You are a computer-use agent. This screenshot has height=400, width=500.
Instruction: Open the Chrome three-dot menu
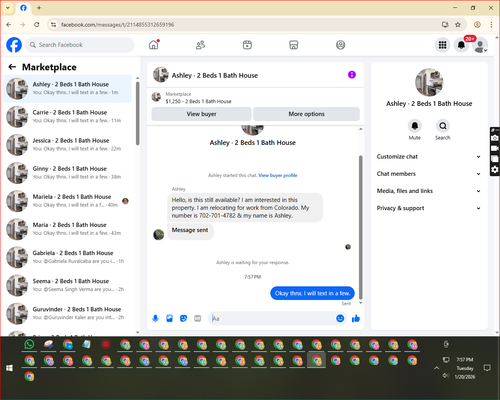[491, 24]
